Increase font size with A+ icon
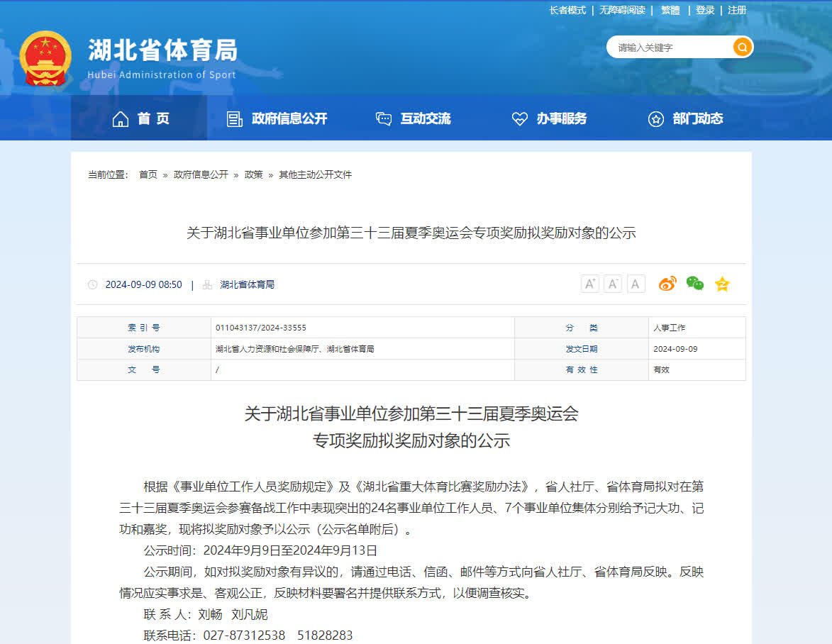Viewport: 832px width, 644px height. [x=590, y=284]
